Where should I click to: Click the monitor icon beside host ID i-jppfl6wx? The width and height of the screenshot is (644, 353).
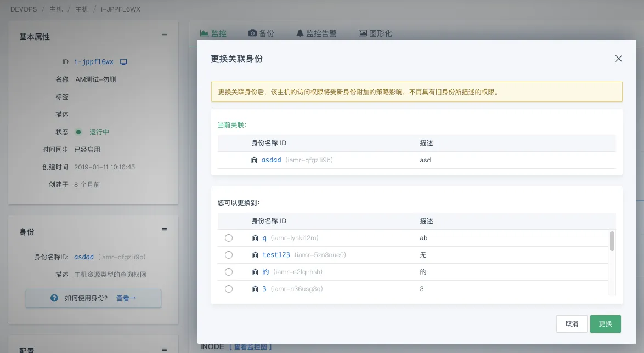[x=123, y=61]
